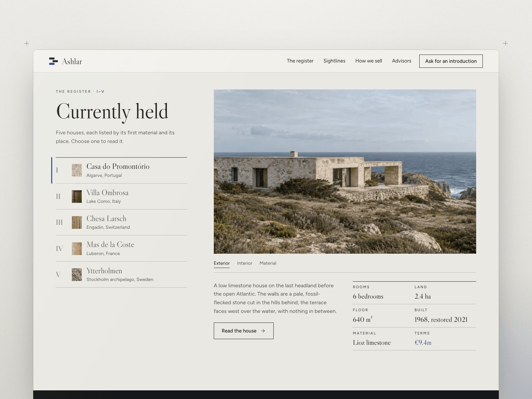Click the Ashlar logo icon
This screenshot has height=399, width=532.
click(53, 61)
